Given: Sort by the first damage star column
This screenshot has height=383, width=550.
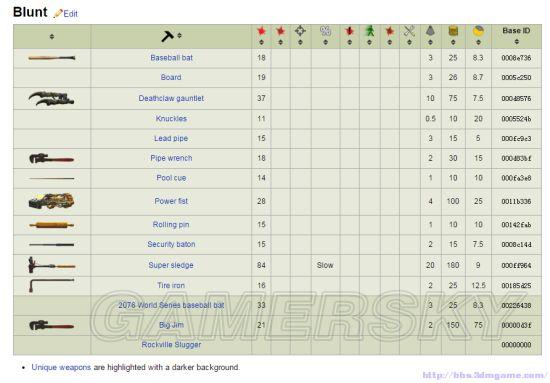Looking at the screenshot, I should tap(261, 42).
